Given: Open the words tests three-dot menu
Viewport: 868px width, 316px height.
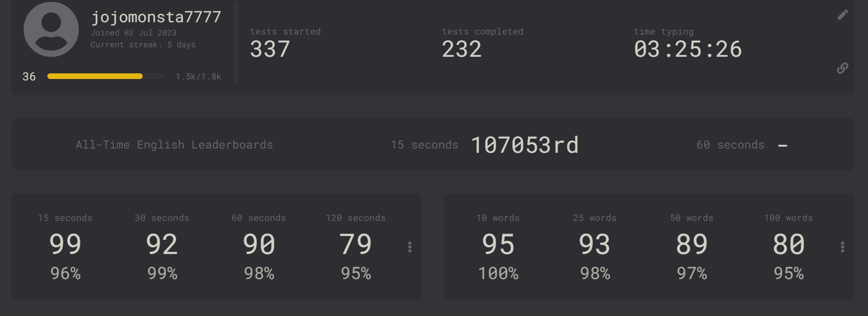Looking at the screenshot, I should click(x=842, y=247).
